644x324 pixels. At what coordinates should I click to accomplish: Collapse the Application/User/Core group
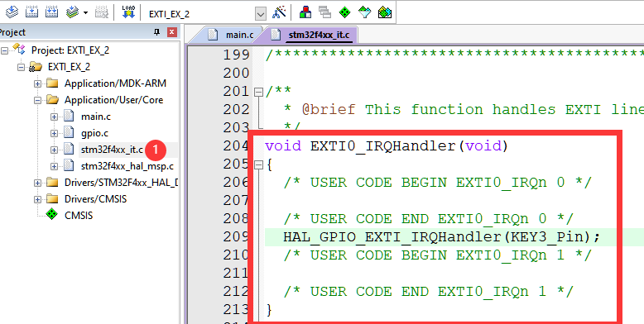38,100
